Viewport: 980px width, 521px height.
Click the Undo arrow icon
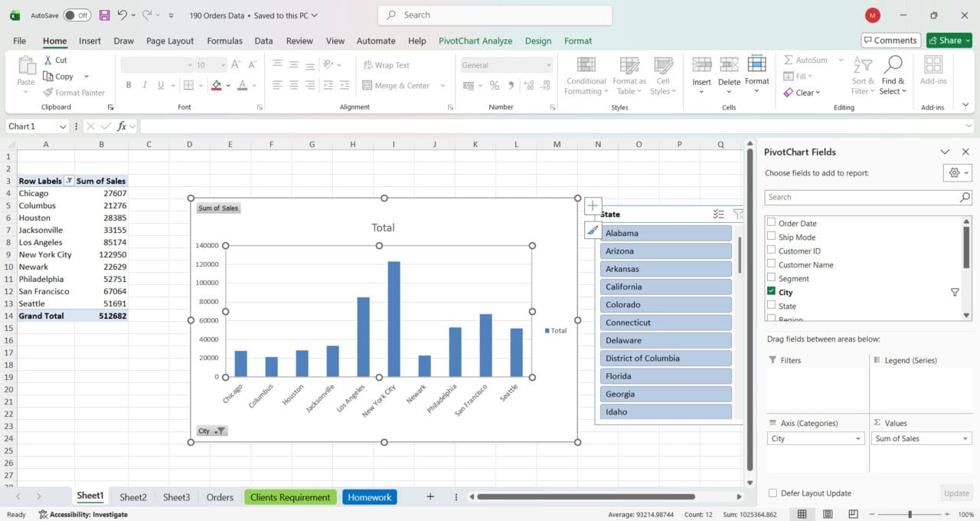click(122, 15)
